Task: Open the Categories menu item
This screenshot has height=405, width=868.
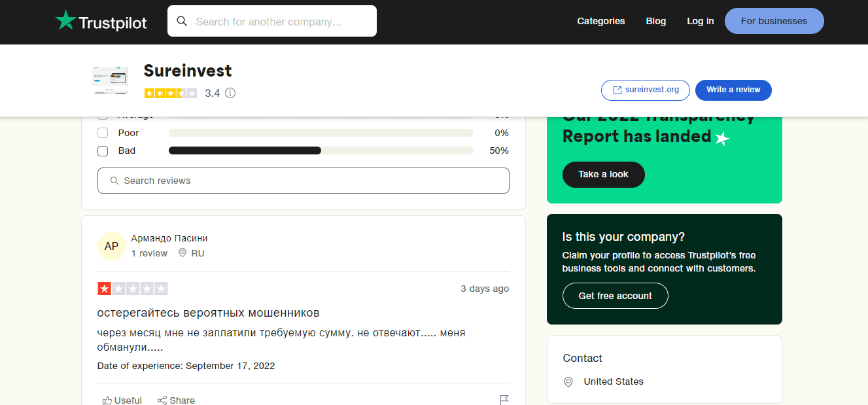Action: (600, 21)
